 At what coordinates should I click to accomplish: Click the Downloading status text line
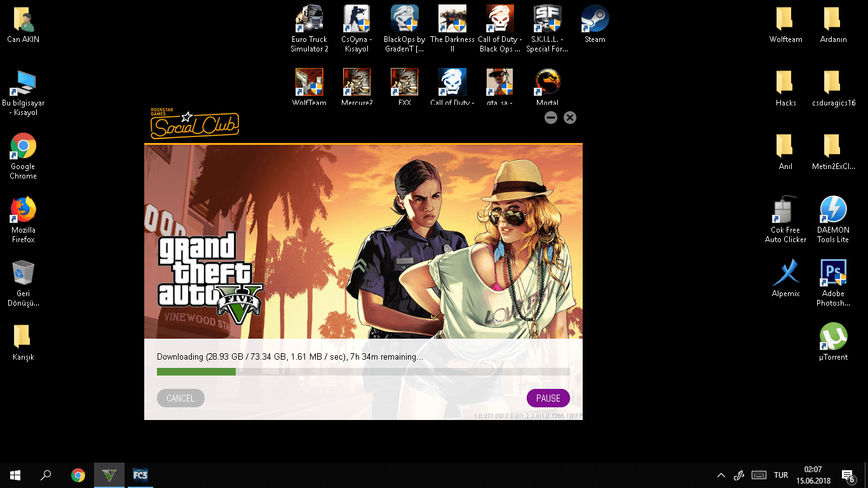click(x=290, y=357)
